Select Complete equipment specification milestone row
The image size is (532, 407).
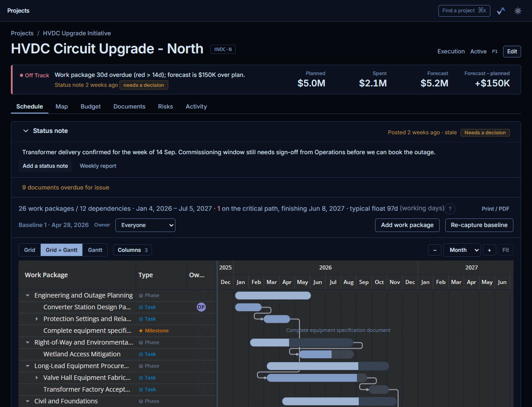[118, 331]
